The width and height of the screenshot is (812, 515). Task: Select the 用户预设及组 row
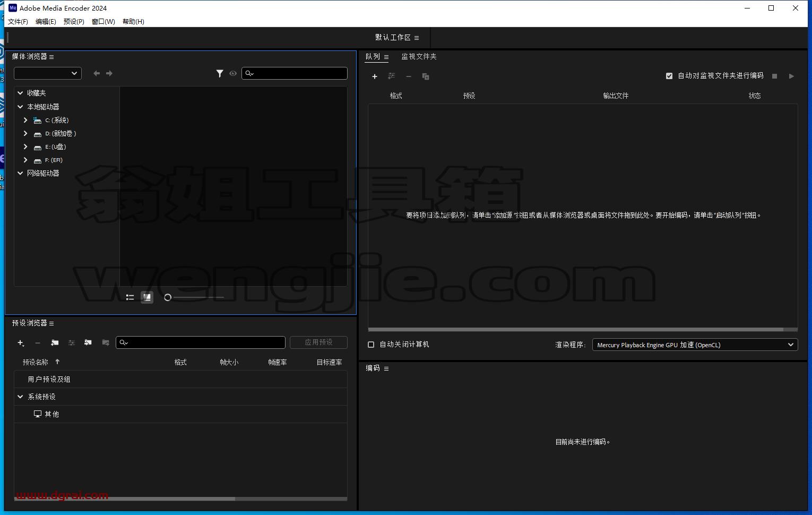pos(180,379)
